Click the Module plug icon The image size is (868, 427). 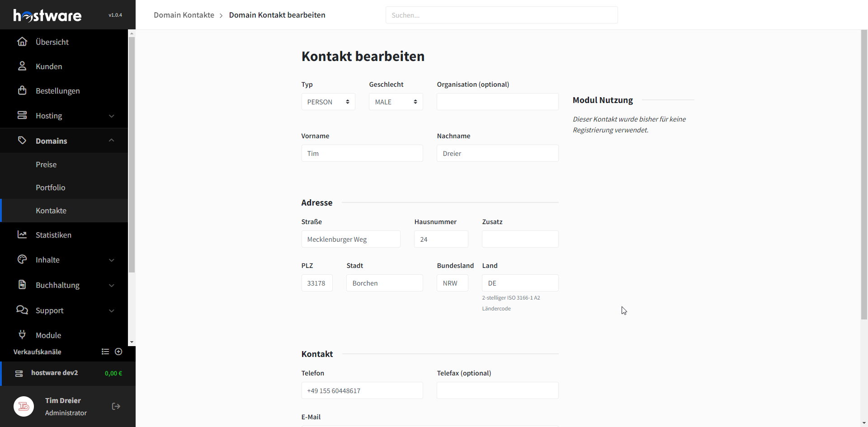(22, 335)
